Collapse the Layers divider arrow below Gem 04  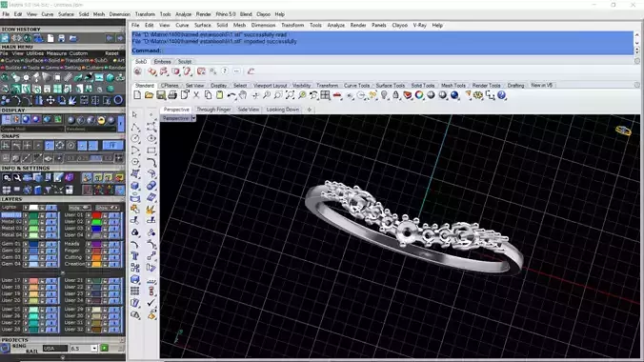click(x=63, y=272)
